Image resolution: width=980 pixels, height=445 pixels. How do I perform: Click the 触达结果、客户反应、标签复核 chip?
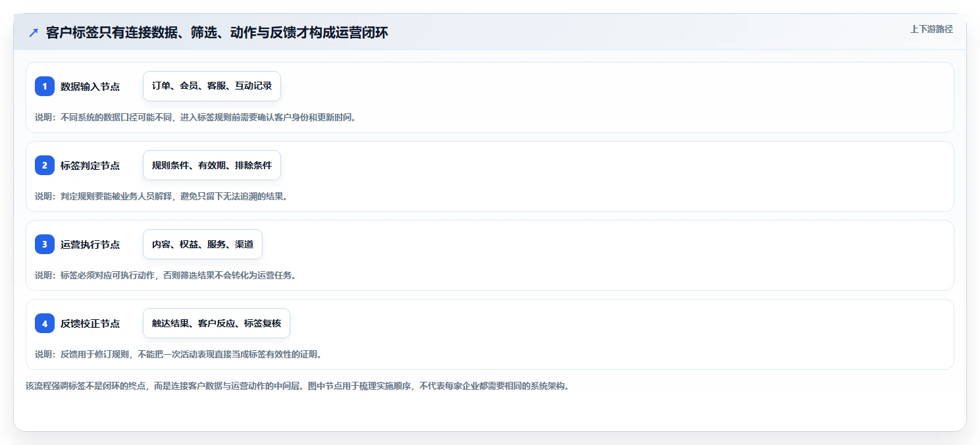click(x=217, y=323)
